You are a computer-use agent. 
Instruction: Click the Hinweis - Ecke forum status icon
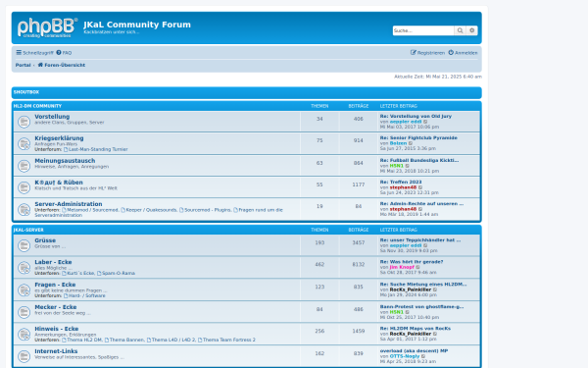(24, 335)
